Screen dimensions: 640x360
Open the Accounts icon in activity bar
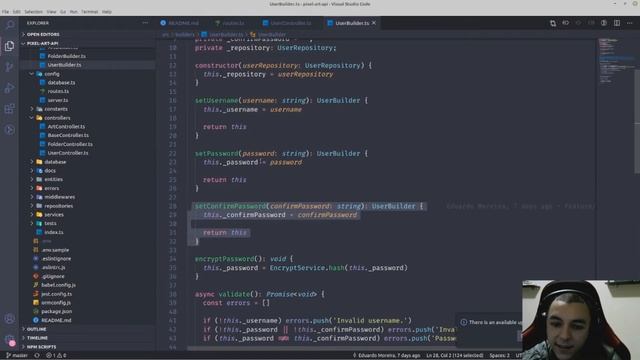pos(9,318)
